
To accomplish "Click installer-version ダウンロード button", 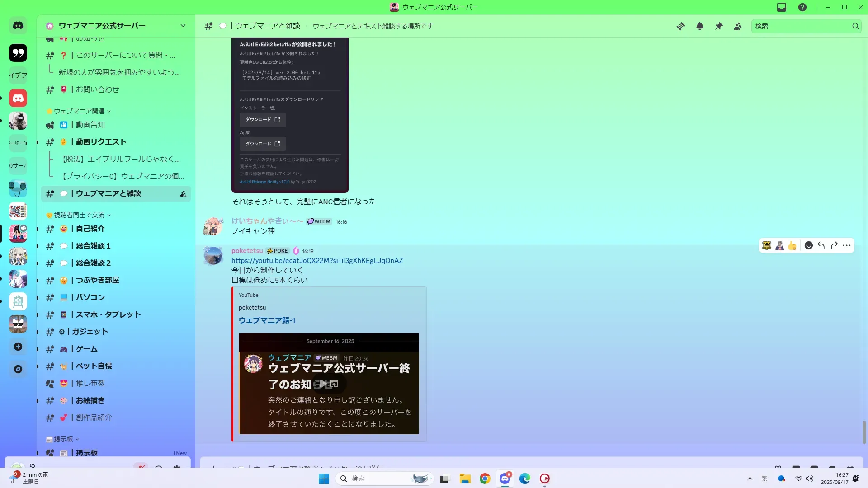I will [262, 120].
